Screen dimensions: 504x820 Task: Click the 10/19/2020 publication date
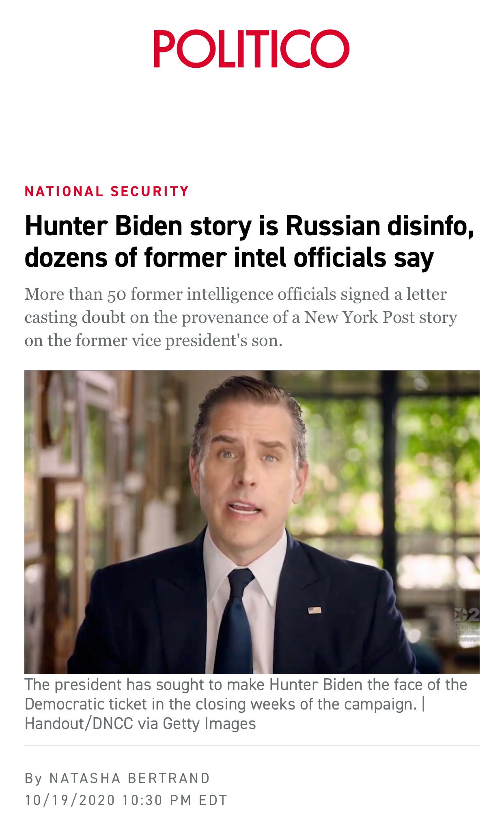pyautogui.click(x=70, y=801)
